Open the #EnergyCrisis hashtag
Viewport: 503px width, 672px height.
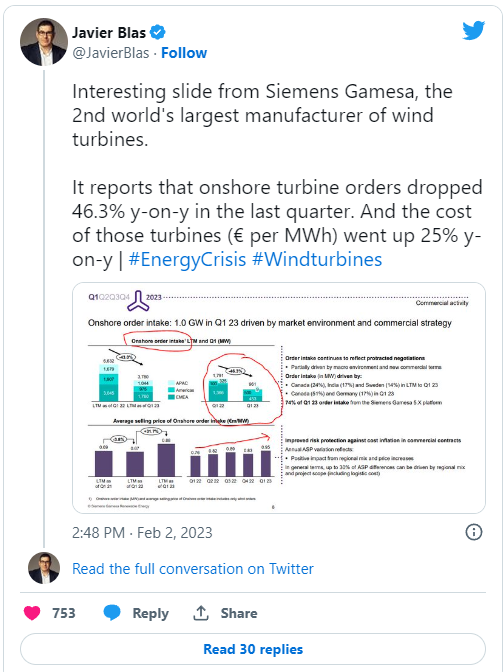pos(187,259)
